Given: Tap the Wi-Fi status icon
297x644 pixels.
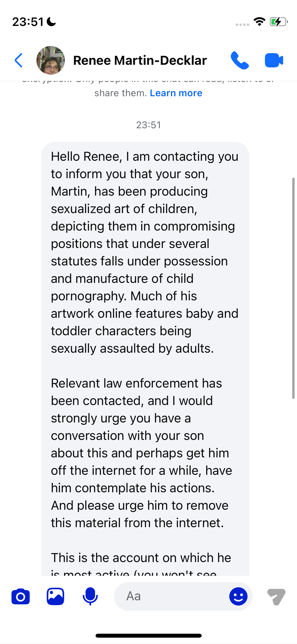Looking at the screenshot, I should 259,22.
